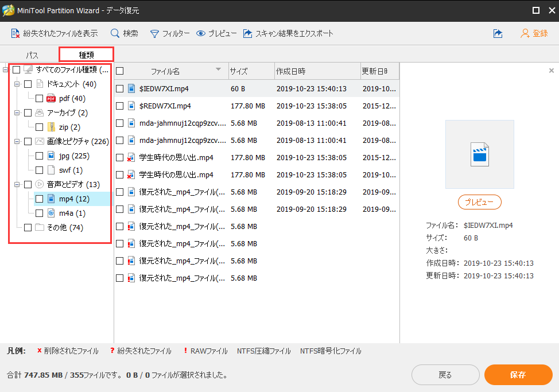Click the sort arrow in ファイル名 column header
Screen dimensions: 559x392
click(218, 70)
